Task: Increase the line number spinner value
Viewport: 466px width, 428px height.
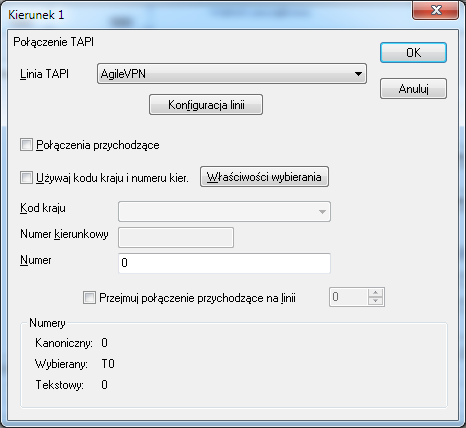Action: coord(376,292)
